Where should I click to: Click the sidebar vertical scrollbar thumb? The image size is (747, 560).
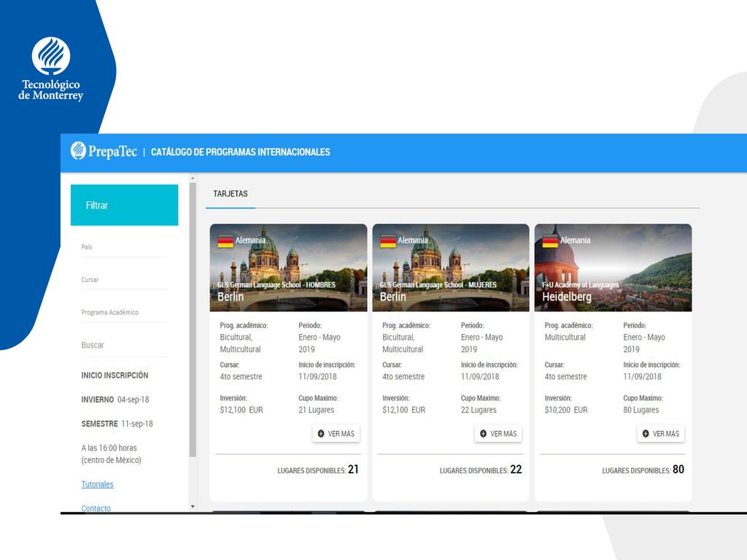pos(193,320)
